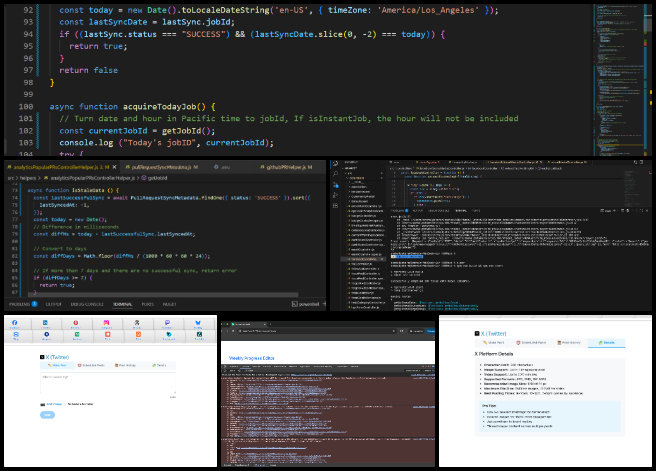Open the PORTS panel tab
This screenshot has width=656, height=471.
[x=148, y=304]
